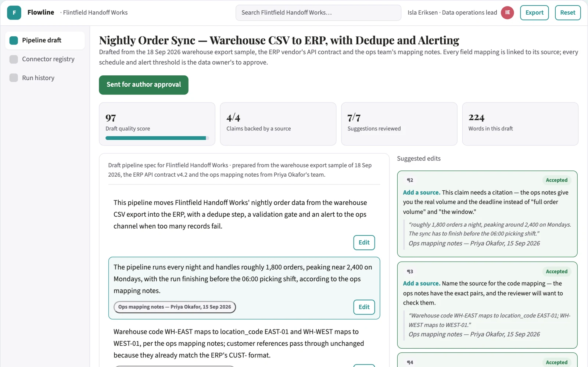Click the ¶2 paragraph marker
The width and height of the screenshot is (588, 367).
[410, 180]
